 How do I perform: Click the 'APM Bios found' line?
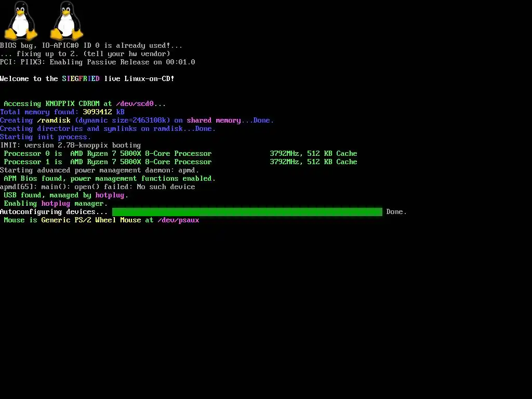click(x=110, y=179)
